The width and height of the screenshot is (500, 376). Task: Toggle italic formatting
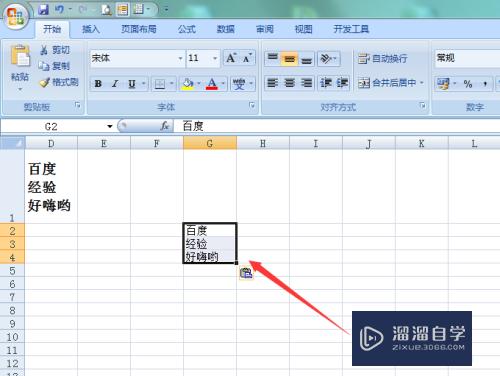click(115, 84)
